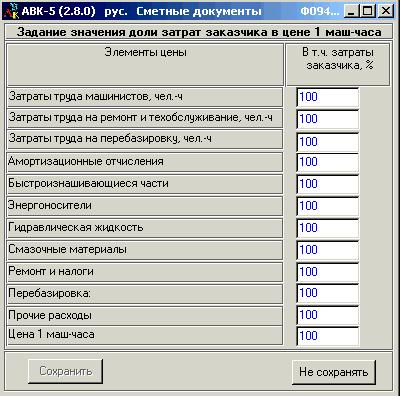
Task: Edit percentage field for 'Смазочные материалы'
Action: point(328,250)
